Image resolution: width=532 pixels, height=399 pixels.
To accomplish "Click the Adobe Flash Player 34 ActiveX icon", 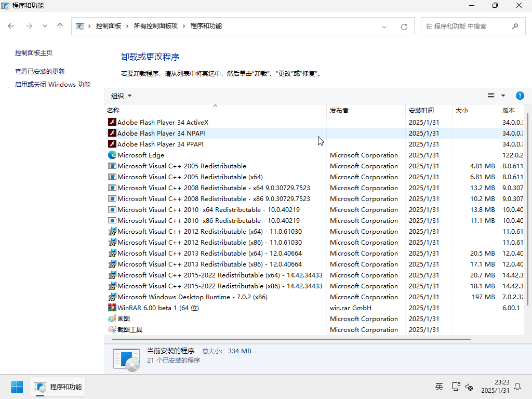I will pos(112,123).
